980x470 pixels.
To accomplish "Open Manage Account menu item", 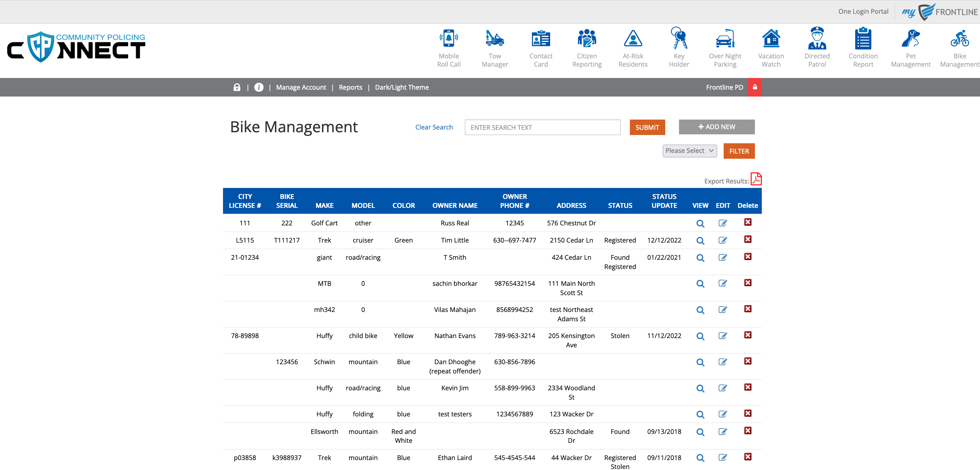I will 301,88.
